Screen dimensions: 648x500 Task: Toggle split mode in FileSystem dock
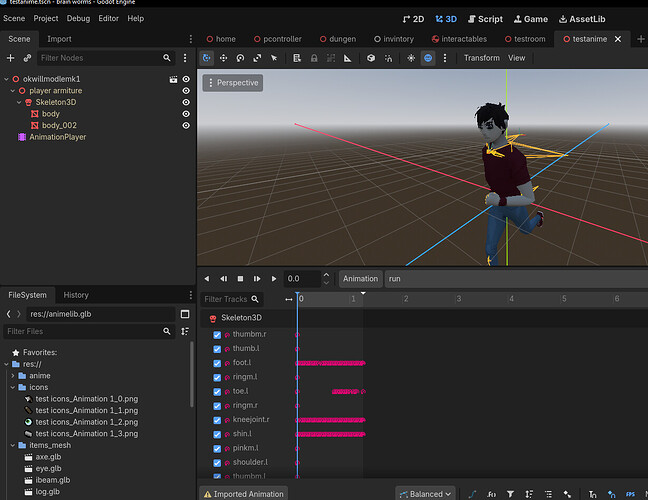pos(185,314)
